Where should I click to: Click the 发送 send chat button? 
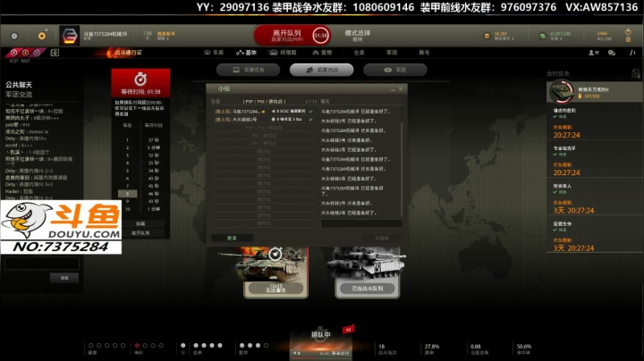pyautogui.click(x=64, y=278)
